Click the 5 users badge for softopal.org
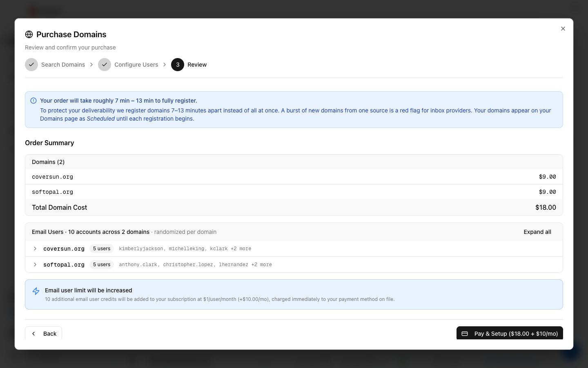The height and width of the screenshot is (368, 588). pyautogui.click(x=102, y=265)
